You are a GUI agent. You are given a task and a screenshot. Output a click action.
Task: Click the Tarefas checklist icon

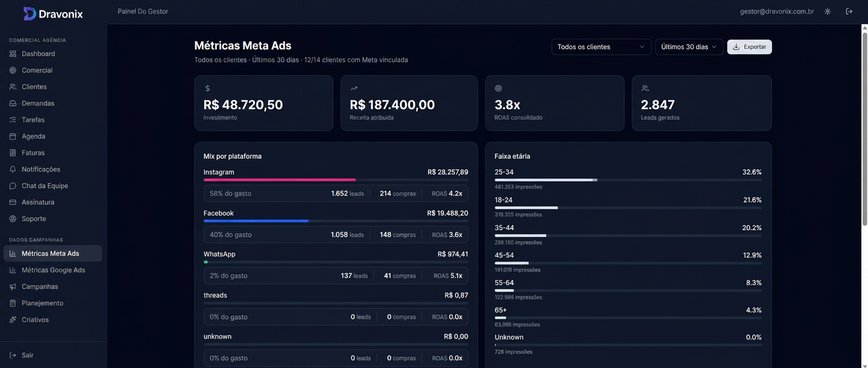13,119
